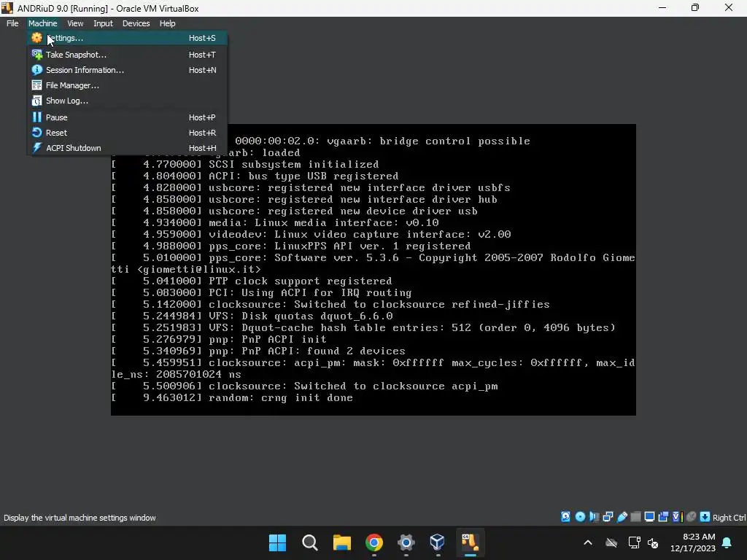Open Windows Settings gear on taskbar
Screen dimensions: 747x560
pyautogui.click(x=406, y=542)
